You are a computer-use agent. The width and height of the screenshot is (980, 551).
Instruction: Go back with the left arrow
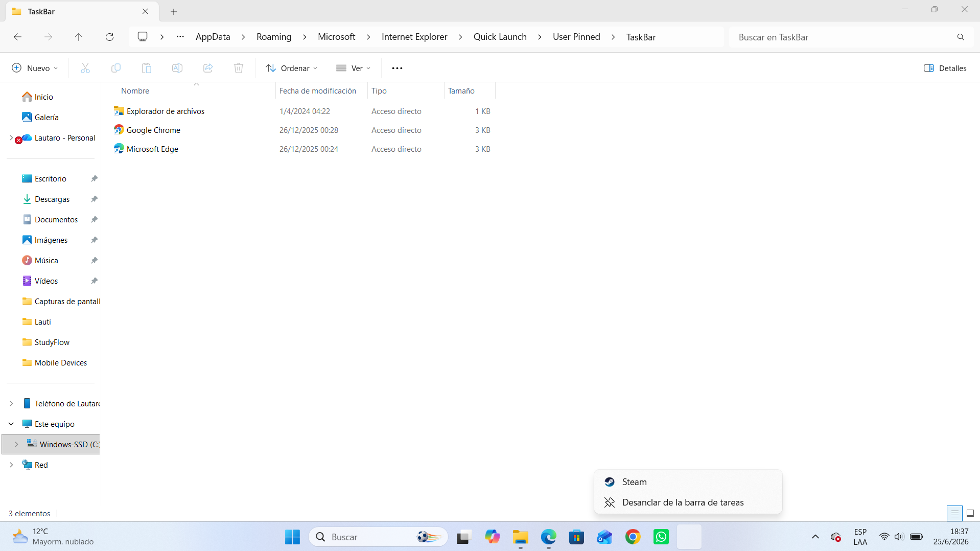[x=17, y=37]
